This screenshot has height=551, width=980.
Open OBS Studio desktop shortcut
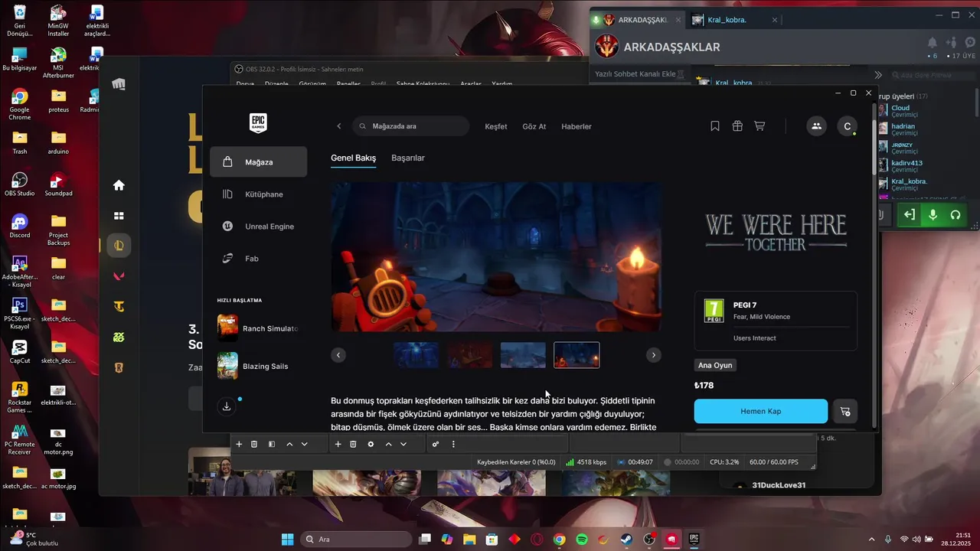pos(20,184)
